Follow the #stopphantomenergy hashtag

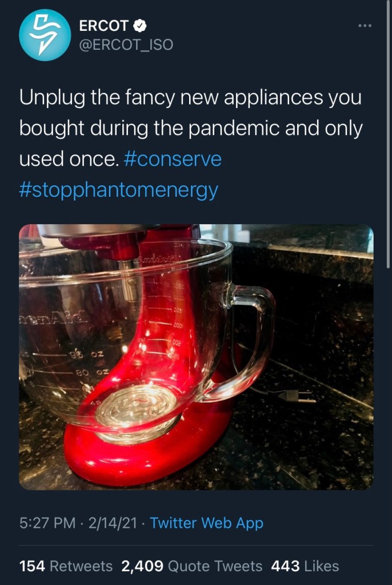point(119,190)
